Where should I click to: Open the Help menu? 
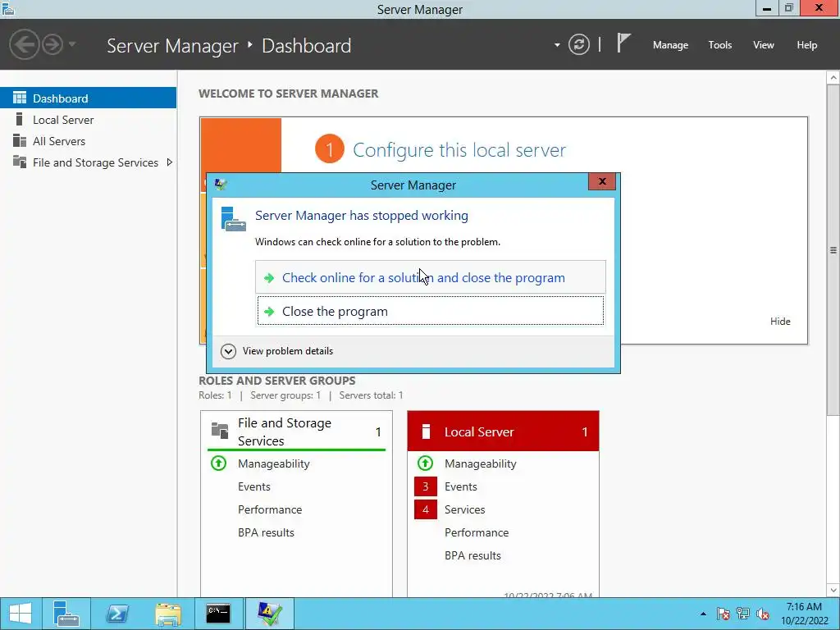806,45
